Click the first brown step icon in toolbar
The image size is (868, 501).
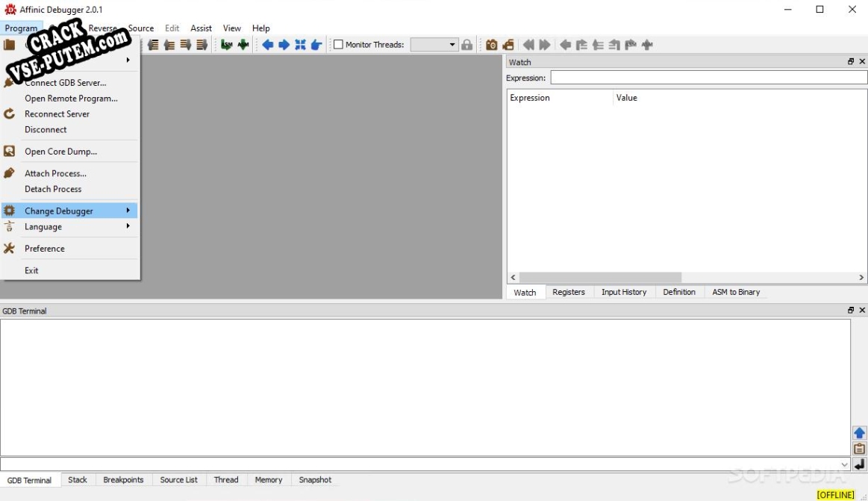(x=153, y=45)
